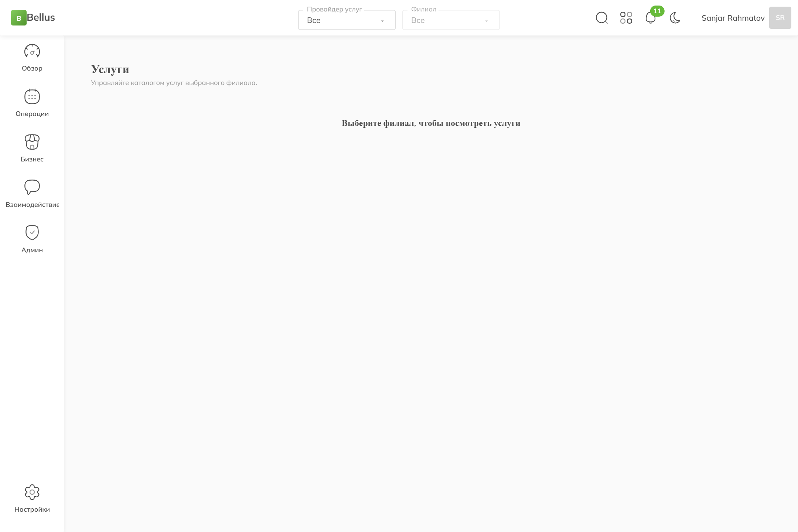Expand the Филиал dropdown
798x532 pixels.
[x=451, y=20]
